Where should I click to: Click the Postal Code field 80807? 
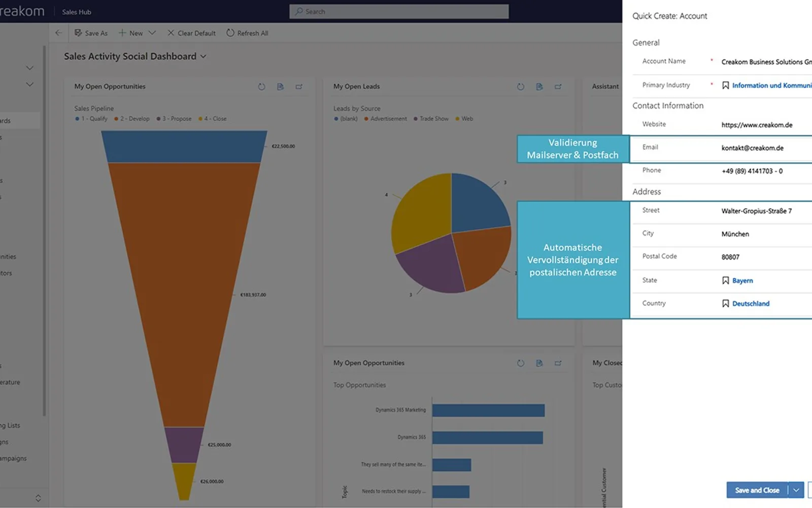click(x=730, y=257)
